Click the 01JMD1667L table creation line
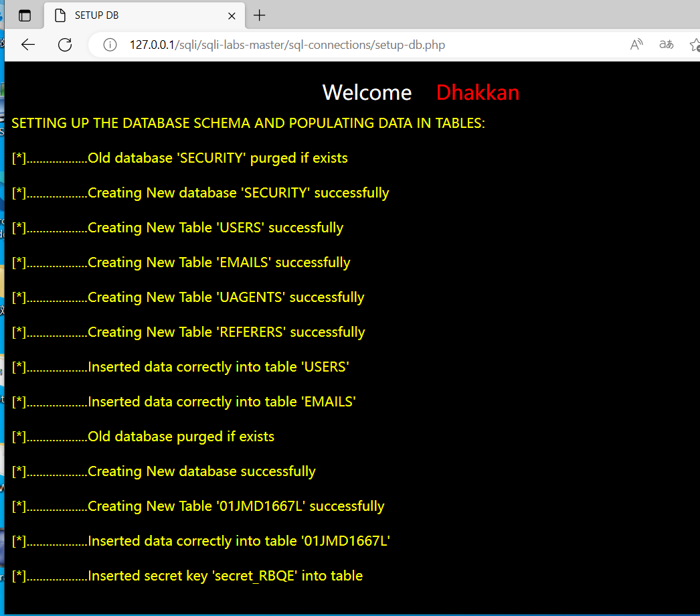700x616 pixels. [197, 506]
